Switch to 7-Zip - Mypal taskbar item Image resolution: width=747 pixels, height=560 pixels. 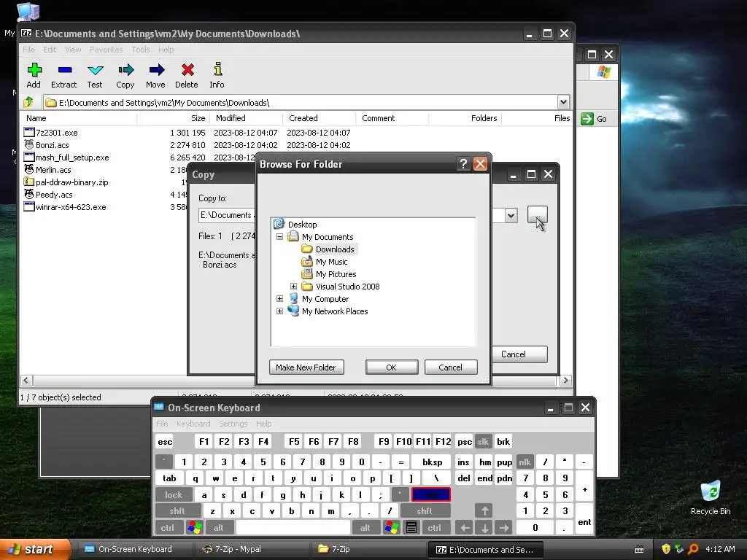(x=252, y=549)
